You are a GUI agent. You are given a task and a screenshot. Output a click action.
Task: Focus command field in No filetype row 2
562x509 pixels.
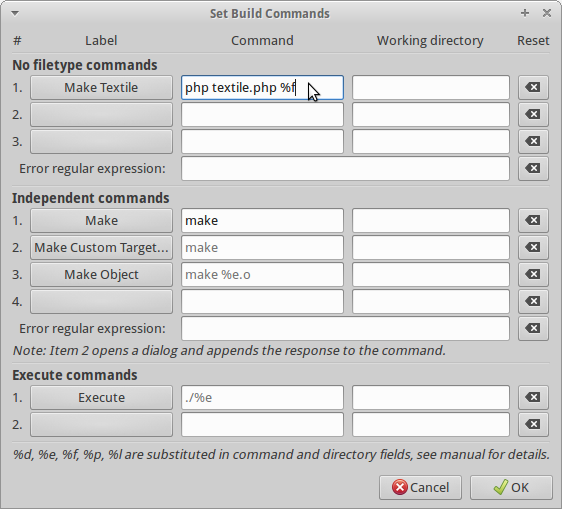[x=262, y=114]
